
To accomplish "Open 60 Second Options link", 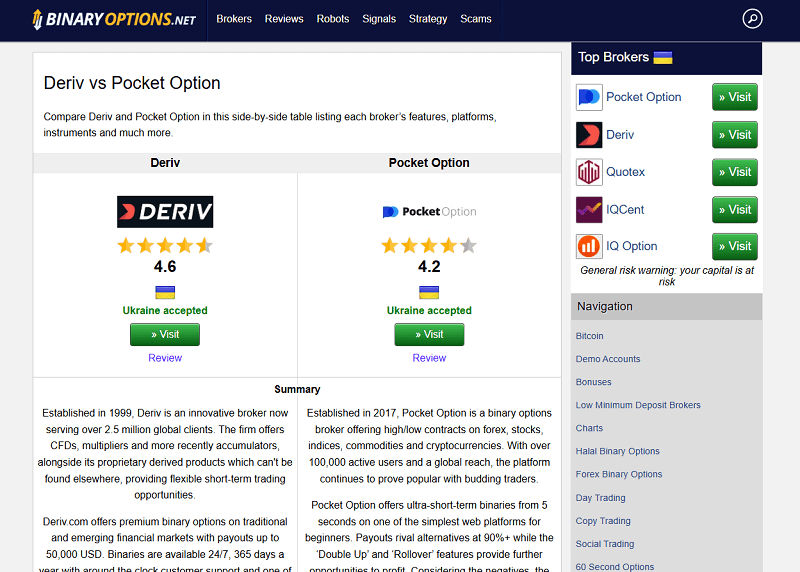I will [x=615, y=567].
